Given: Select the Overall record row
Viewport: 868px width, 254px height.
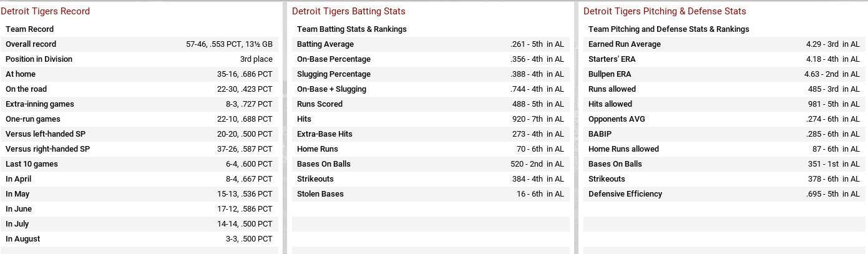Looking at the screenshot, I should click(x=139, y=44).
